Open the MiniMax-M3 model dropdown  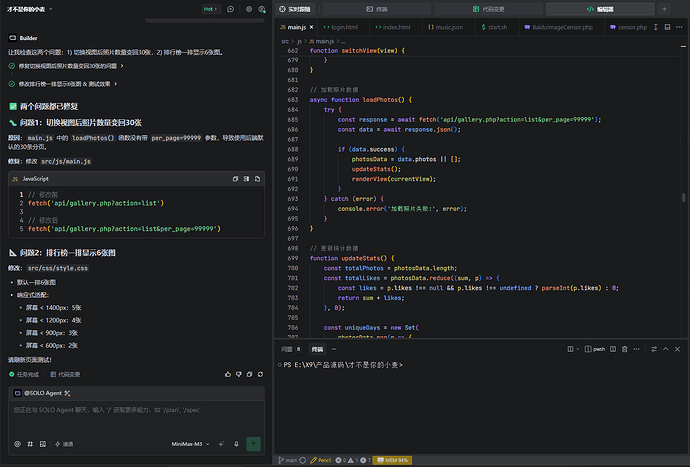(x=191, y=444)
